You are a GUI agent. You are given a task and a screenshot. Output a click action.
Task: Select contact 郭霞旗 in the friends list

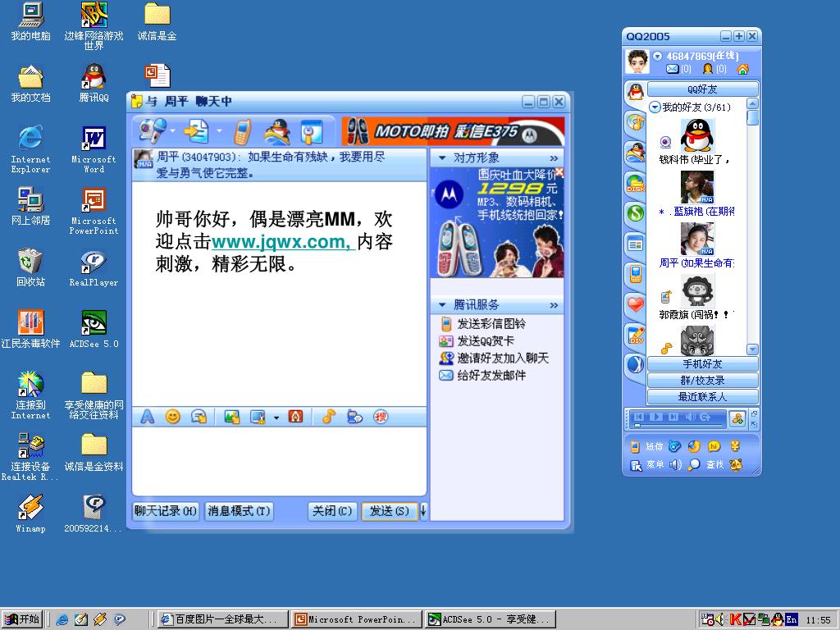click(x=696, y=297)
